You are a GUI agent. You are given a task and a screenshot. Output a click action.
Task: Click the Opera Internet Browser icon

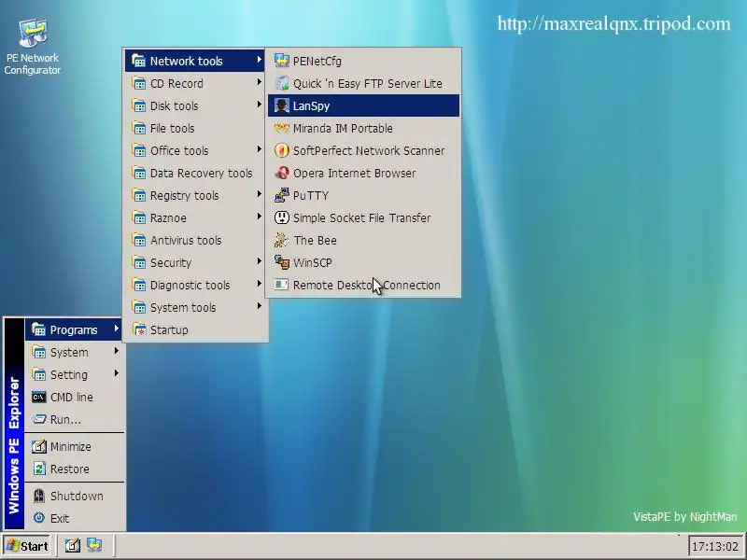coord(282,173)
